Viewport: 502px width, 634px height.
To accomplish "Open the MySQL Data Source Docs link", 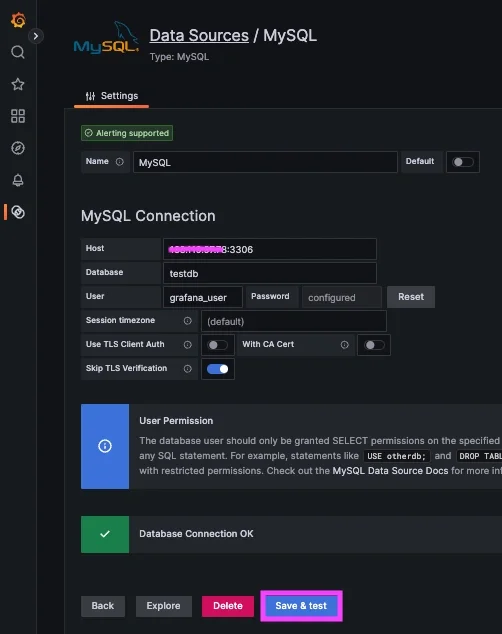I will [x=390, y=471].
